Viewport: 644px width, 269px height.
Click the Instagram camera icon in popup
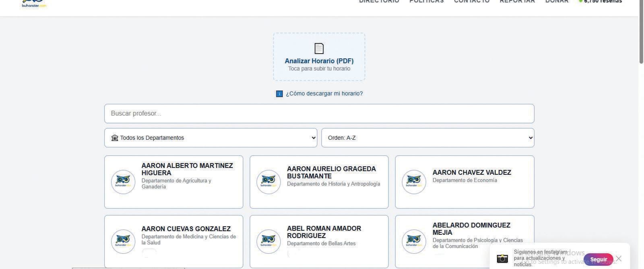pos(502,259)
